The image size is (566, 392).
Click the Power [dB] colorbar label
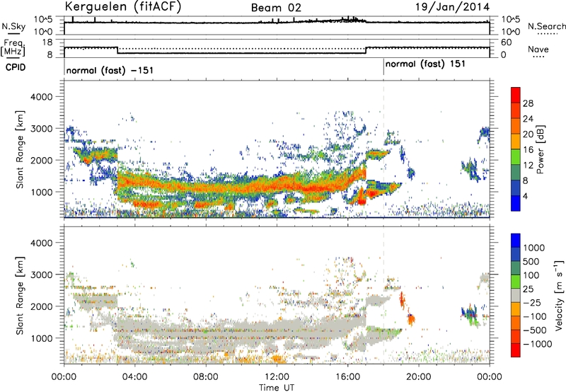[540, 149]
